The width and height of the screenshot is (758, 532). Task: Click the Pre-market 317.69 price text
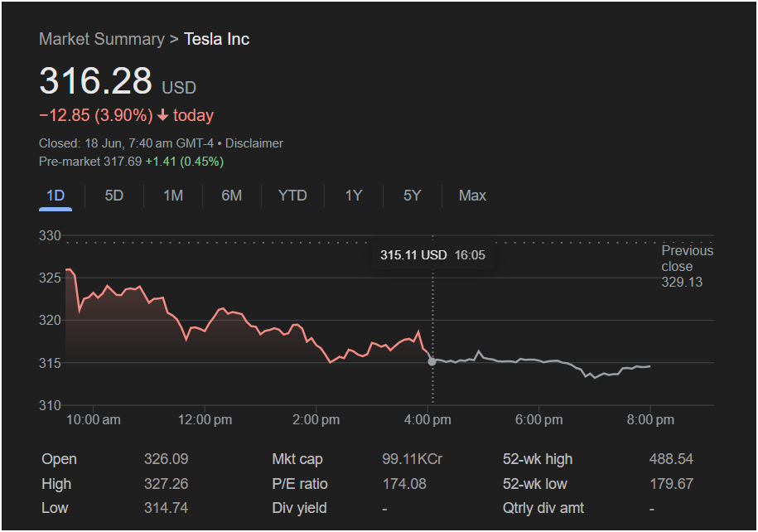tap(90, 162)
